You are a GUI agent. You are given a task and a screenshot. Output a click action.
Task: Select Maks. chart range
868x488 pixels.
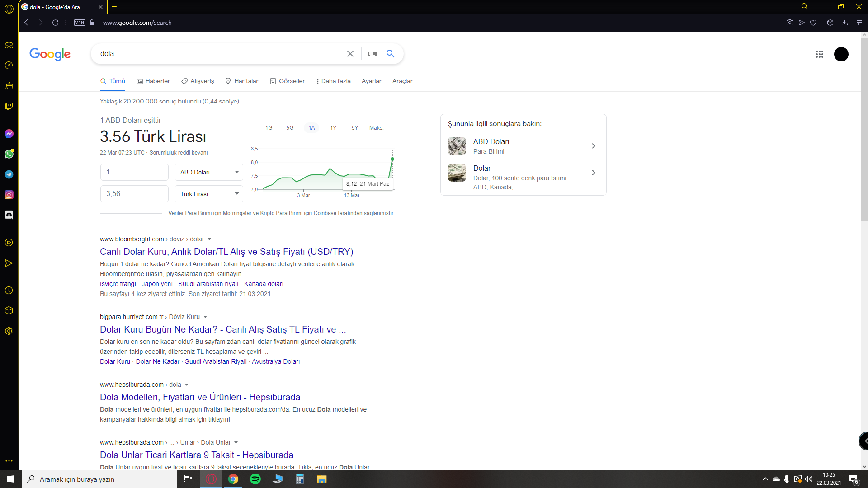tap(376, 128)
